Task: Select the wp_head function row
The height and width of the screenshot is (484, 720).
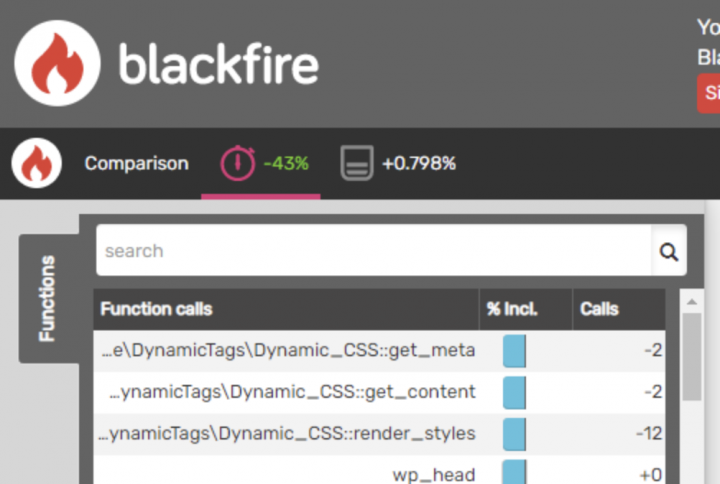Action: (379, 470)
